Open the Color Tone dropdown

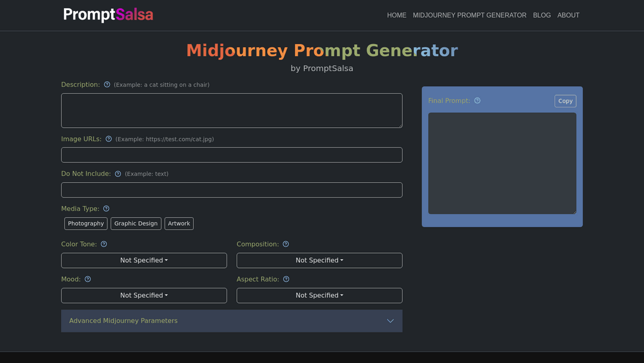[144, 260]
